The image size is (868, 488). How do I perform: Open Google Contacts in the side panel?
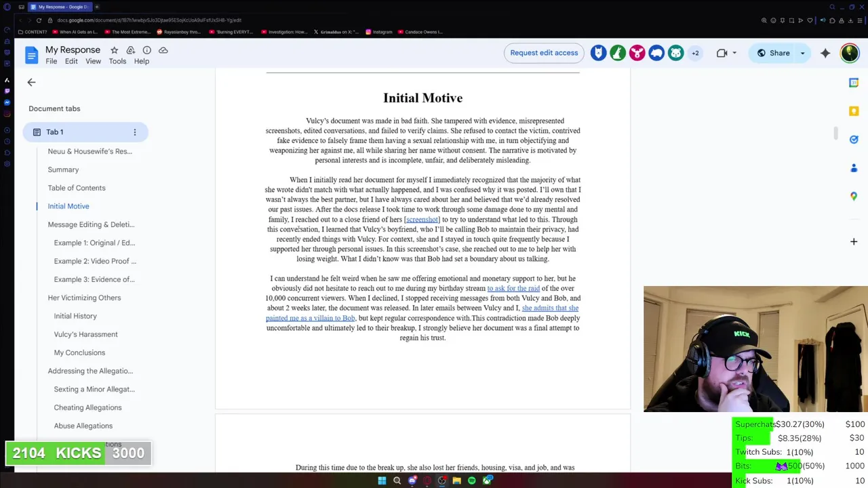[854, 168]
